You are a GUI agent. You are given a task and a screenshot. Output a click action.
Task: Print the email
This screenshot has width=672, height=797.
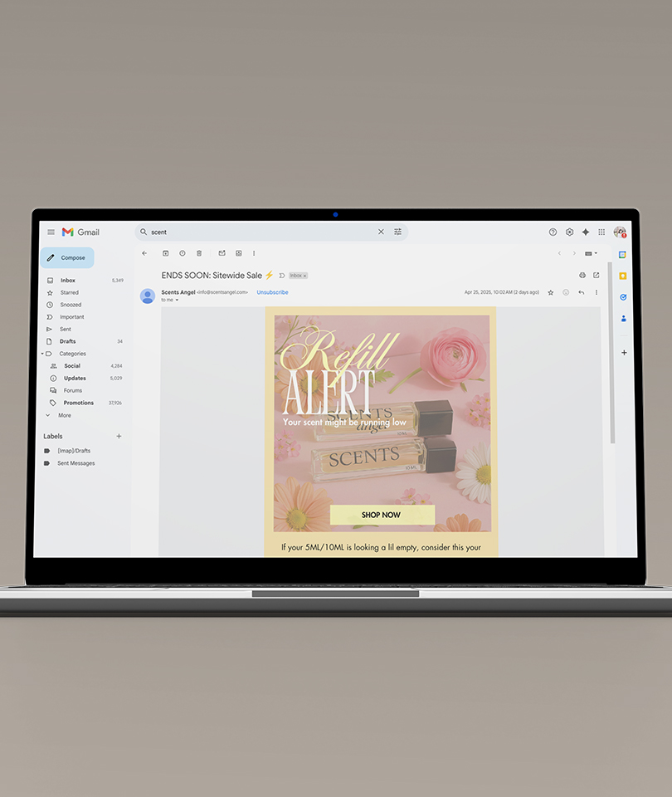pyautogui.click(x=582, y=276)
